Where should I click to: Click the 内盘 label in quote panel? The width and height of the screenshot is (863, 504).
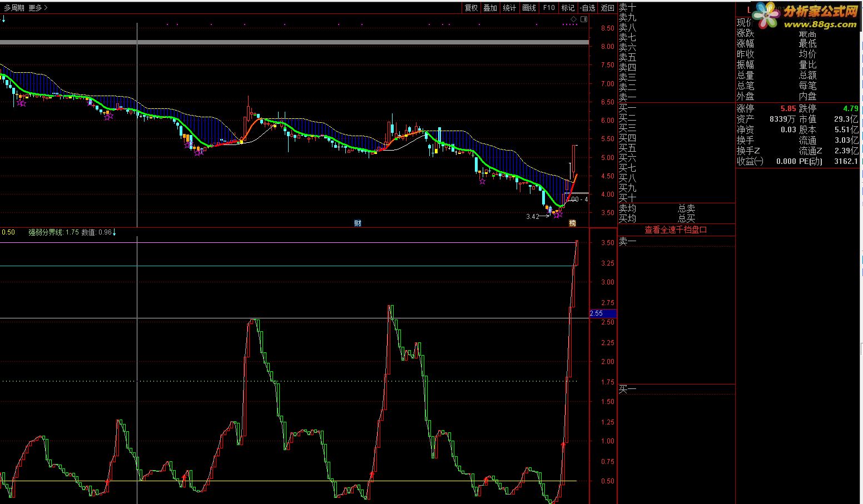[x=808, y=96]
